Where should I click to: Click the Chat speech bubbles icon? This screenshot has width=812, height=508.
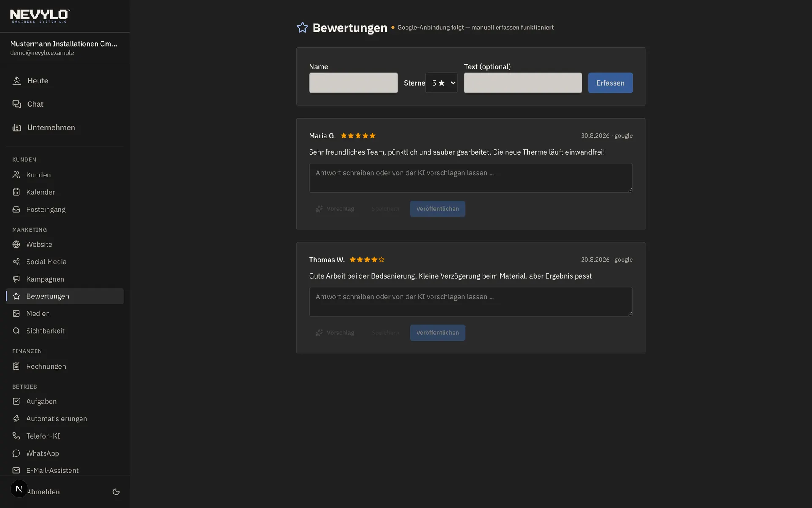point(16,104)
